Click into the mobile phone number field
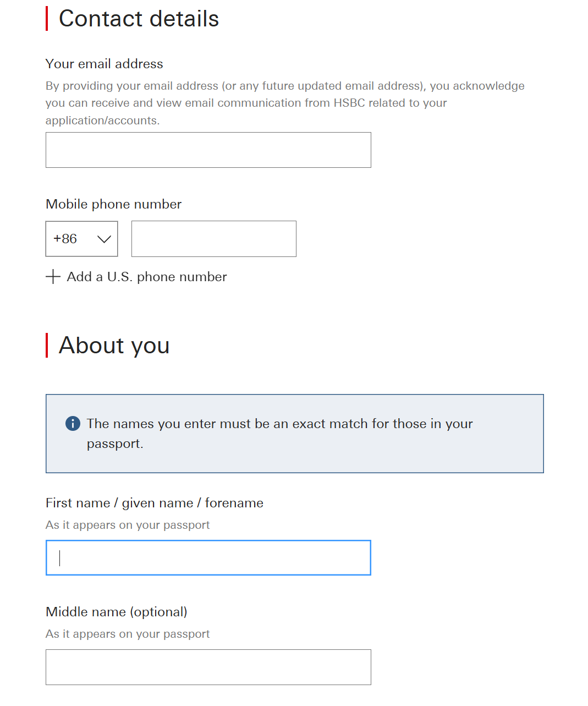Screen dimensions: 588x706 213,239
